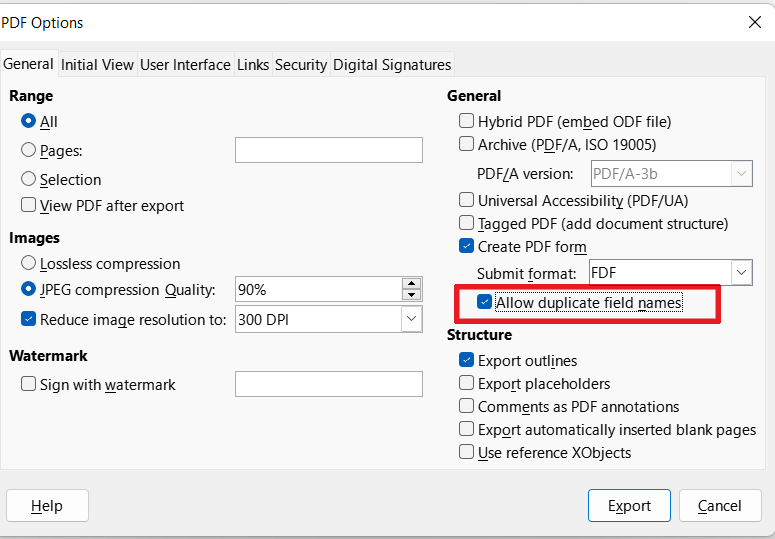Screen dimensions: 775x539
Task: Close the PDF Options dialog
Action: pyautogui.click(x=753, y=22)
